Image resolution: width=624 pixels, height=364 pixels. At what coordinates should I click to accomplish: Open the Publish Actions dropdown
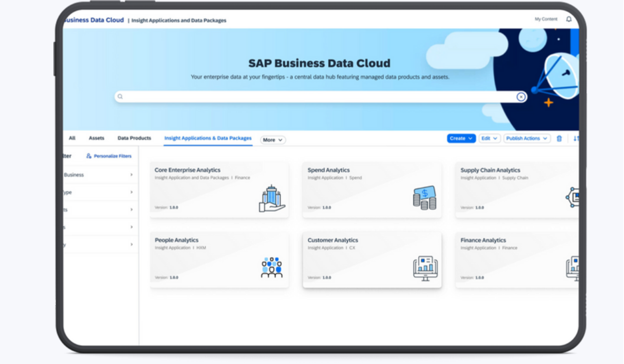point(527,138)
